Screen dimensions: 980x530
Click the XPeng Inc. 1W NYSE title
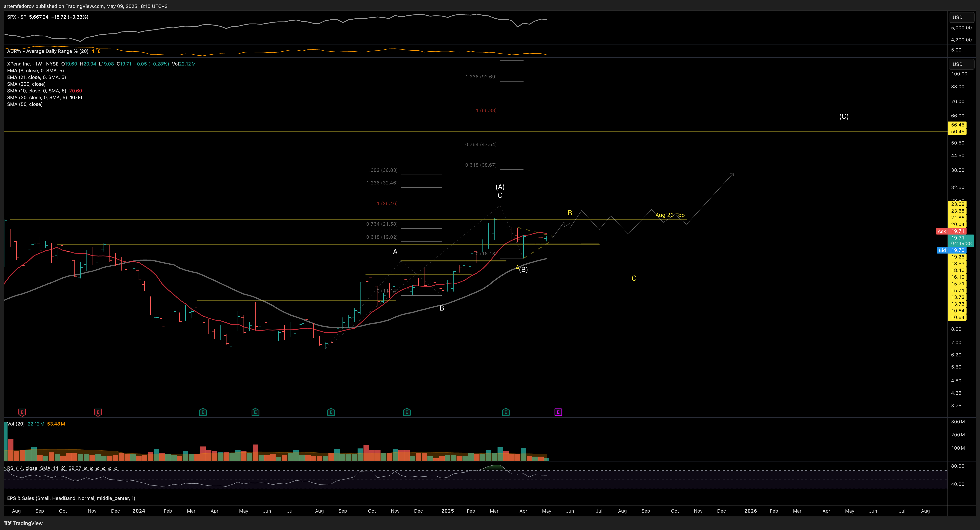tap(33, 64)
